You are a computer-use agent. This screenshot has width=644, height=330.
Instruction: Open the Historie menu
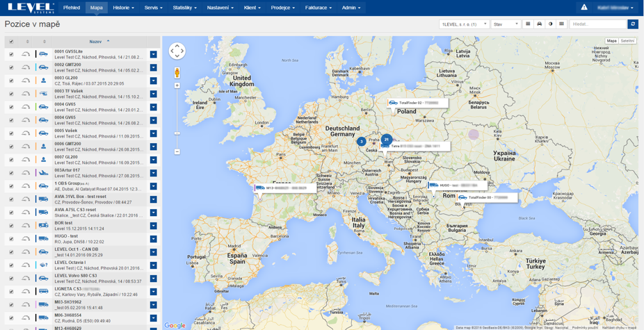click(x=124, y=8)
